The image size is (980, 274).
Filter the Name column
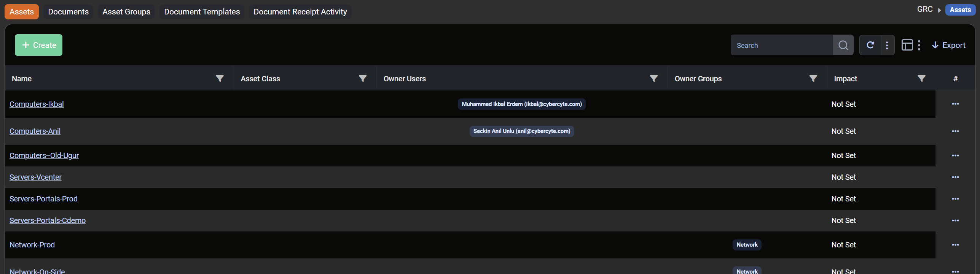point(220,79)
